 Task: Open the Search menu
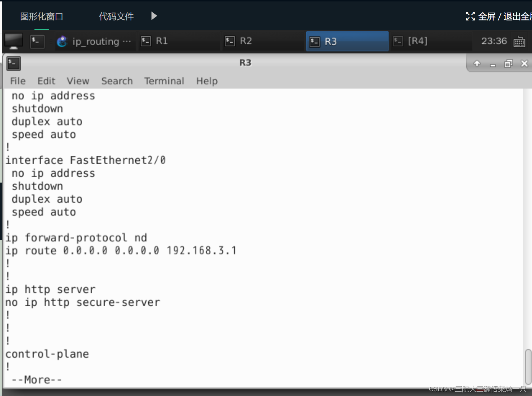(117, 81)
